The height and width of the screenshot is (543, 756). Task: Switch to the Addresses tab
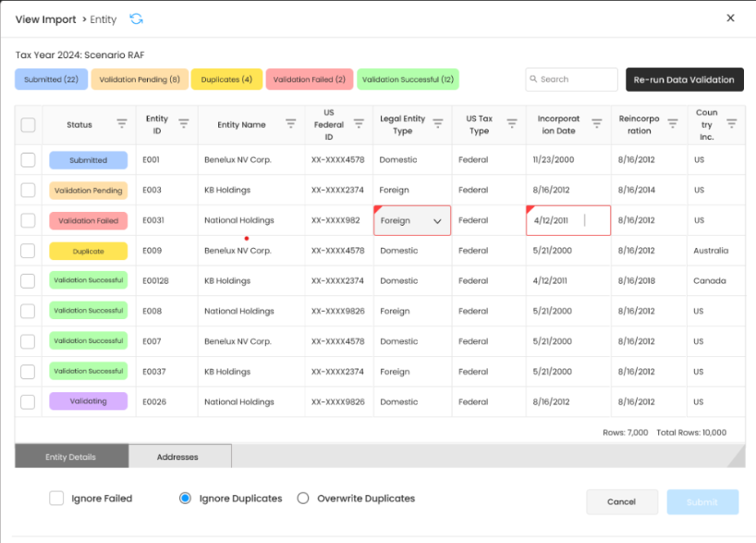coord(180,456)
